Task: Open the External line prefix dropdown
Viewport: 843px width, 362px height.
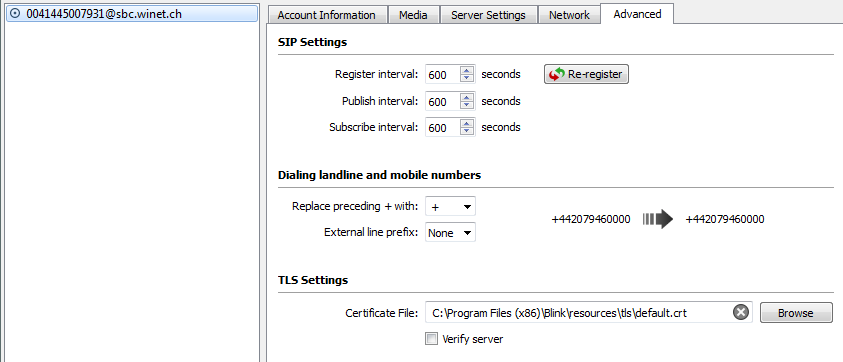Action: click(450, 232)
